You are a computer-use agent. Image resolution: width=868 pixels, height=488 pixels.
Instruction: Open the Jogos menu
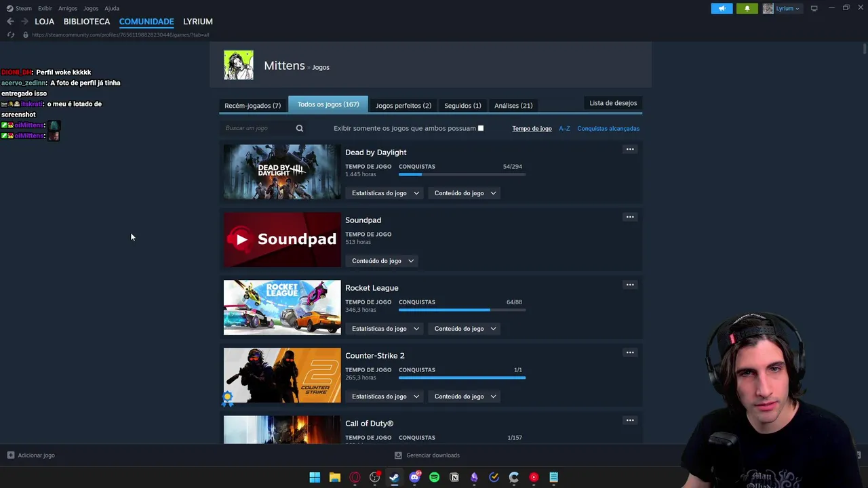tap(91, 8)
